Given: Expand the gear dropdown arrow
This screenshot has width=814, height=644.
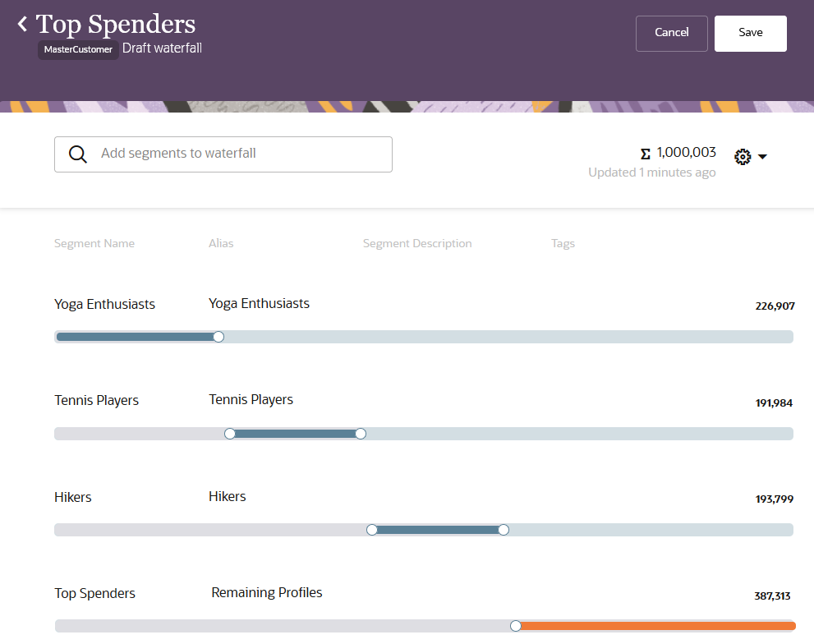Looking at the screenshot, I should tap(762, 157).
